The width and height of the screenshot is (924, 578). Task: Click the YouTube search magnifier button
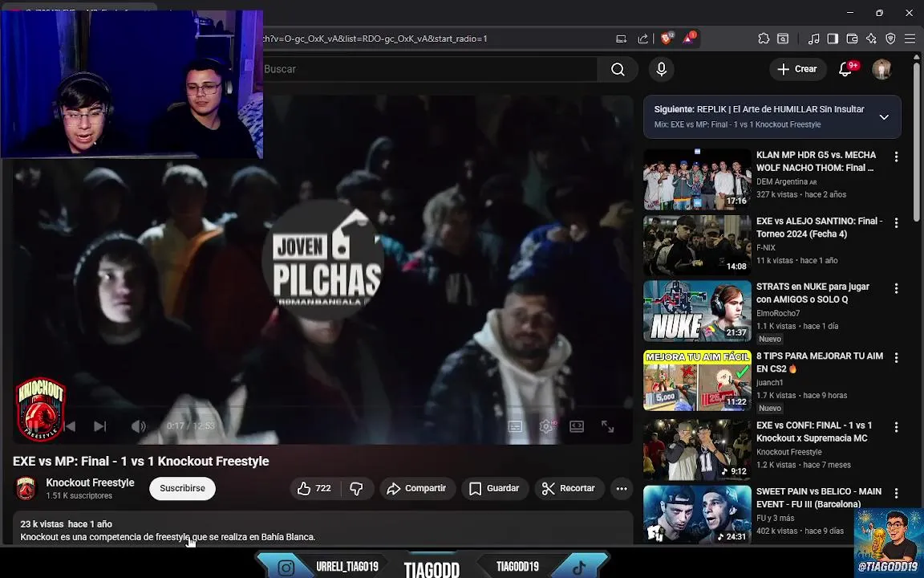click(x=618, y=70)
